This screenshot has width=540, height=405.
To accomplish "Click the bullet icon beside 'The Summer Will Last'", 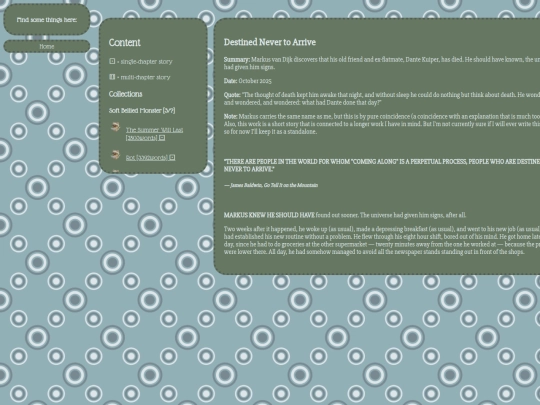I will pos(115,127).
